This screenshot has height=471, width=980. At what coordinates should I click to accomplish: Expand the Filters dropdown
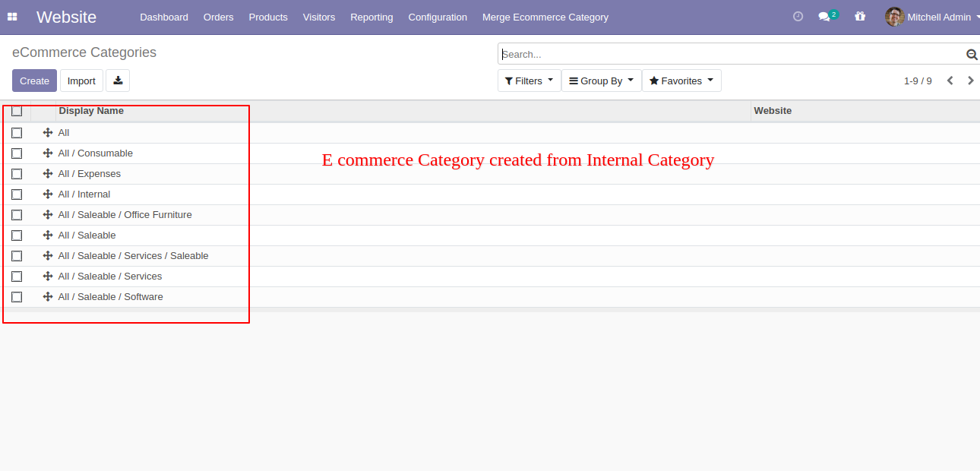click(530, 81)
